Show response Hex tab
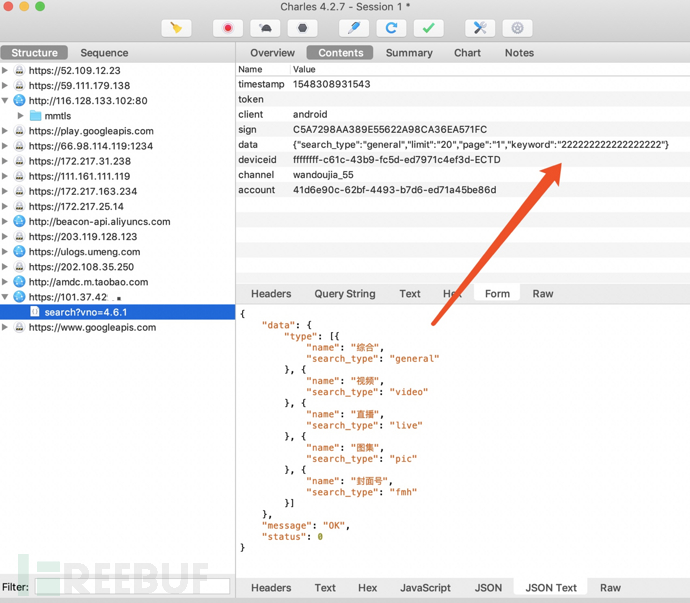This screenshot has height=603, width=690. 367,588
